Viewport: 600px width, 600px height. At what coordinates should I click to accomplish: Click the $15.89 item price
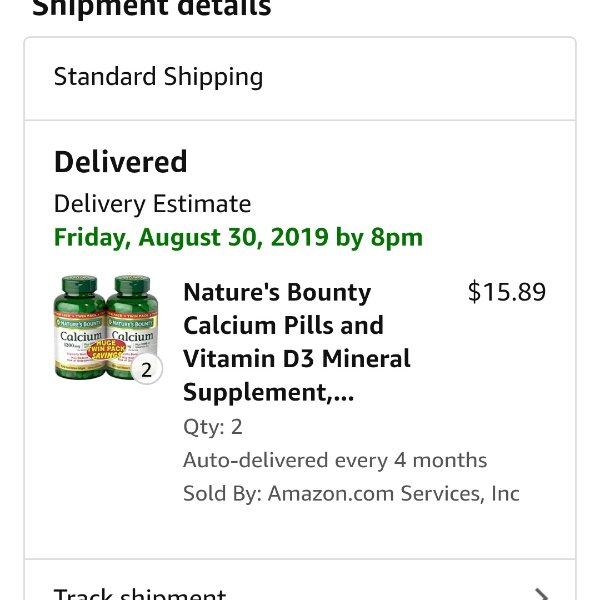pyautogui.click(x=507, y=292)
